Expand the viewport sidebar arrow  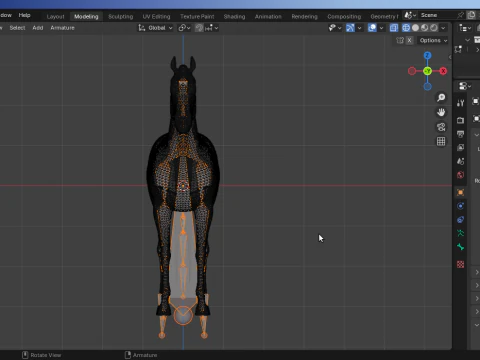pos(450,57)
